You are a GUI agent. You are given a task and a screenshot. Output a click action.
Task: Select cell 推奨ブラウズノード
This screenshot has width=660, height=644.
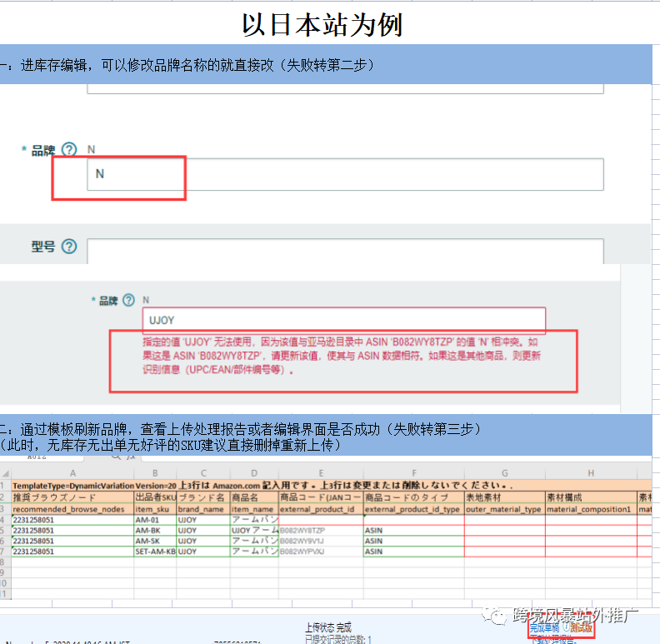pos(72,497)
